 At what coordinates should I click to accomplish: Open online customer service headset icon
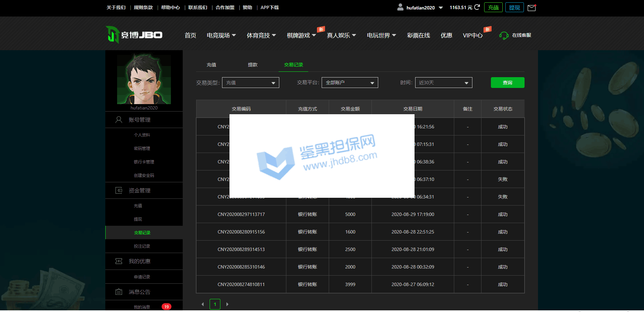(x=504, y=35)
